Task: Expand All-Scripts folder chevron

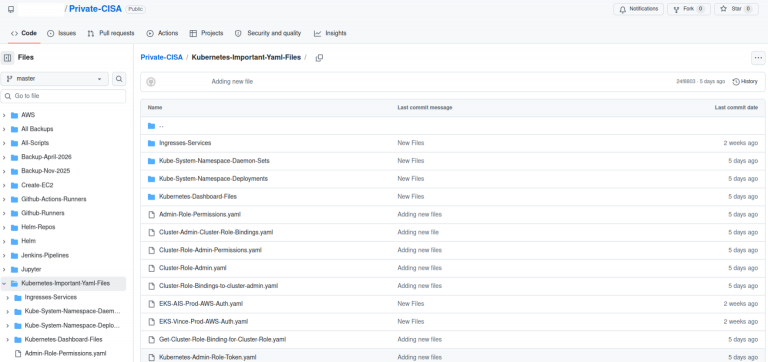Action: click(4, 143)
